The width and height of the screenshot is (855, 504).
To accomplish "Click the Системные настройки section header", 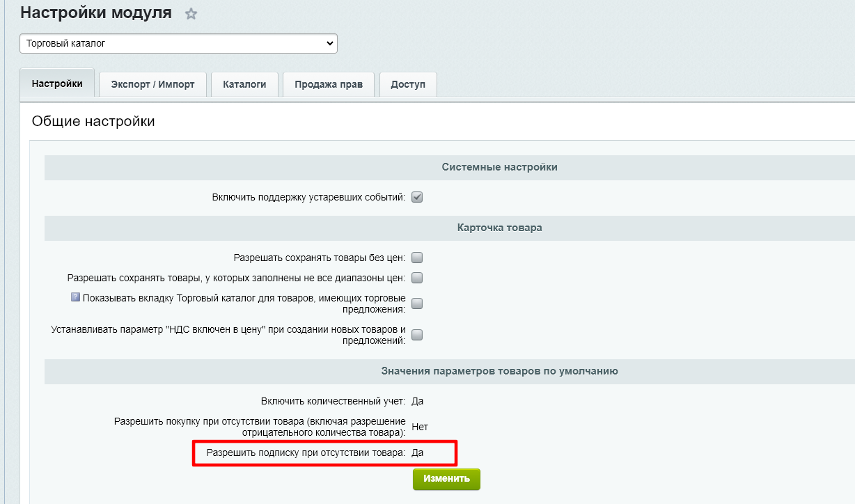I will point(499,167).
